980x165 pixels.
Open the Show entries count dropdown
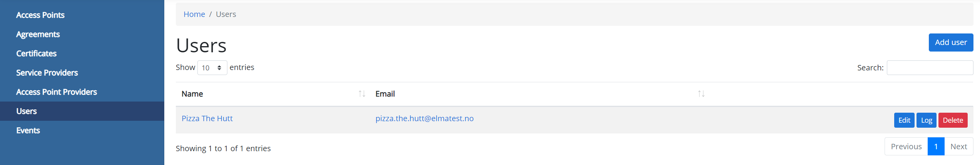212,68
